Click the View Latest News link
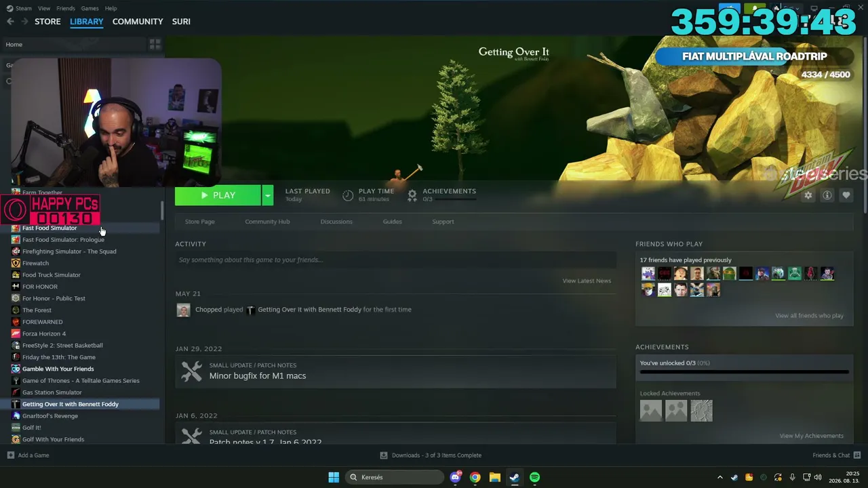The image size is (868, 488). click(587, 281)
